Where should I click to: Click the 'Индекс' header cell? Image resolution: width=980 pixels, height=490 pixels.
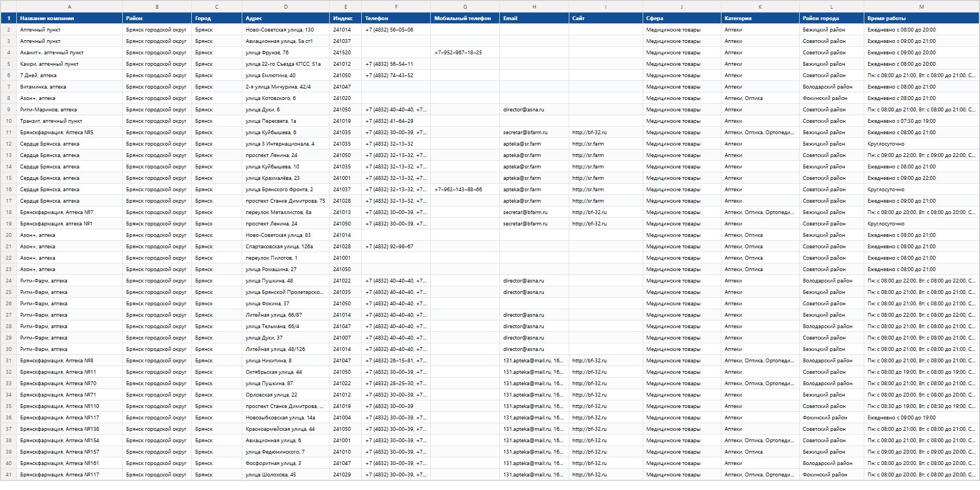345,18
